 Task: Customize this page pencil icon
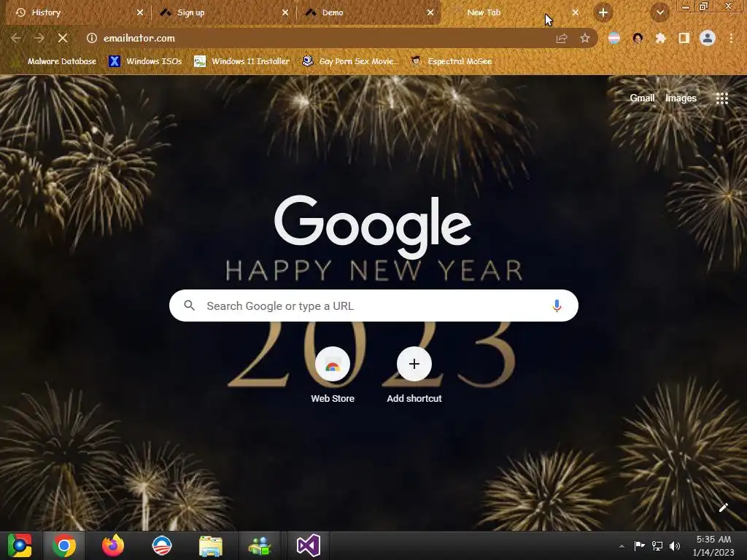[723, 507]
